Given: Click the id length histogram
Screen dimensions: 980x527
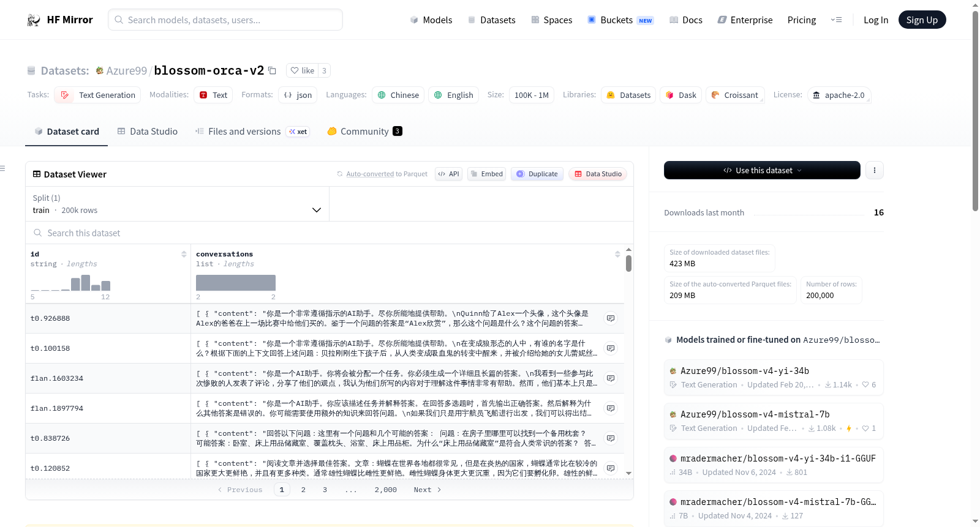Looking at the screenshot, I should 70,283.
